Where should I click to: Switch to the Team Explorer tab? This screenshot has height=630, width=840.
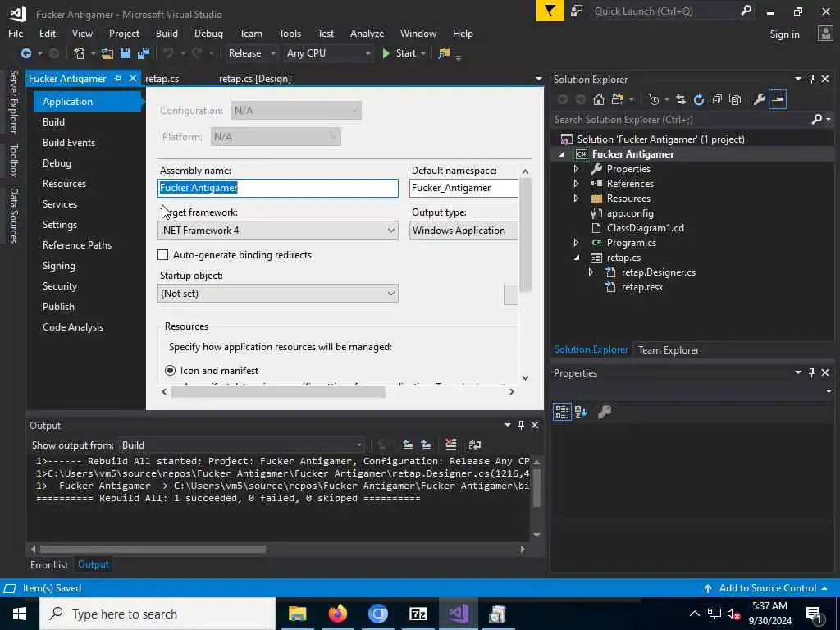coord(669,349)
